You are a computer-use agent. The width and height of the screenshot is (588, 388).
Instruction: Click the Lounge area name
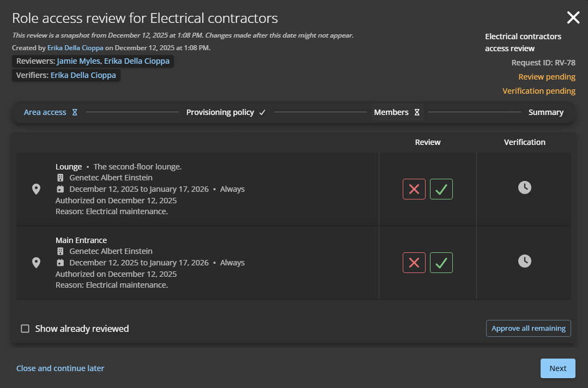point(69,167)
